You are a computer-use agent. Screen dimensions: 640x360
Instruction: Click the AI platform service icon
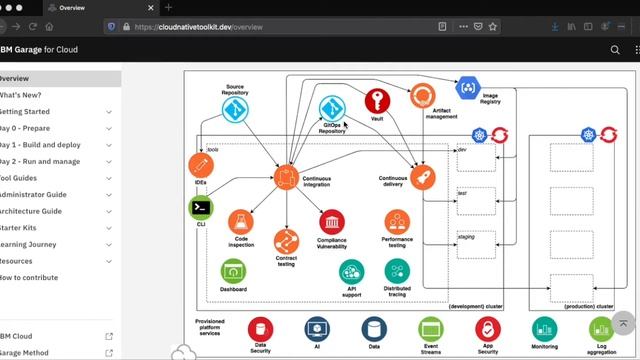(317, 329)
